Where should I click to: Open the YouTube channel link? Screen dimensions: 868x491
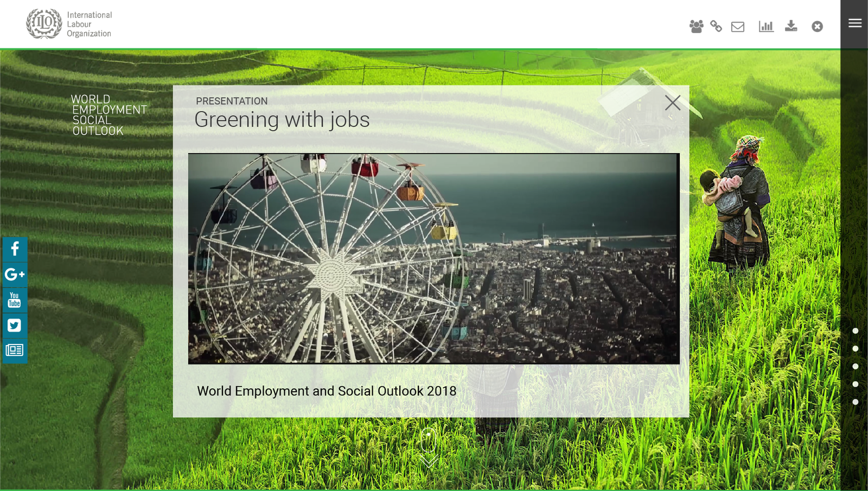point(15,299)
